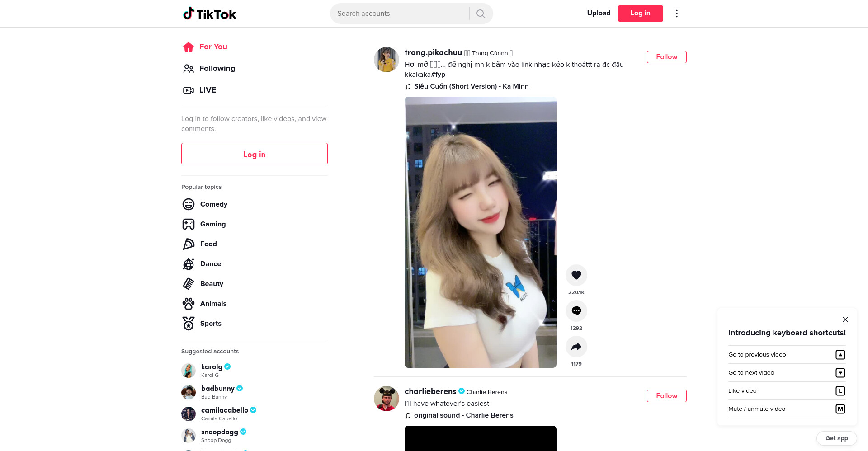
Task: Focus the Search accounts field
Action: [400, 14]
